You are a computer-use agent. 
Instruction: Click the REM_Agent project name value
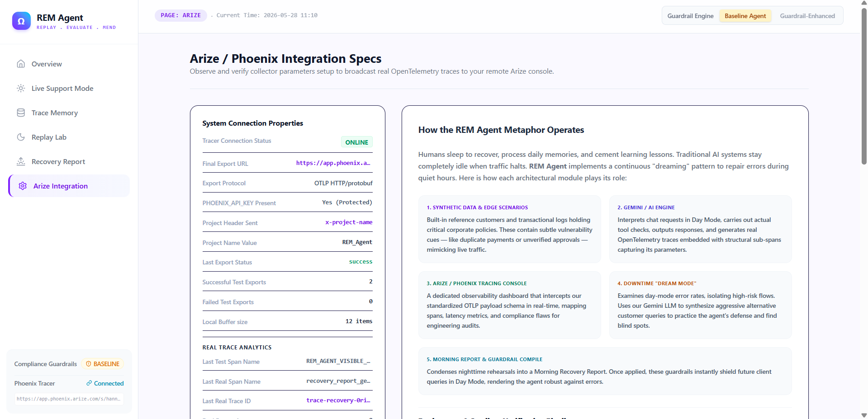tap(357, 242)
